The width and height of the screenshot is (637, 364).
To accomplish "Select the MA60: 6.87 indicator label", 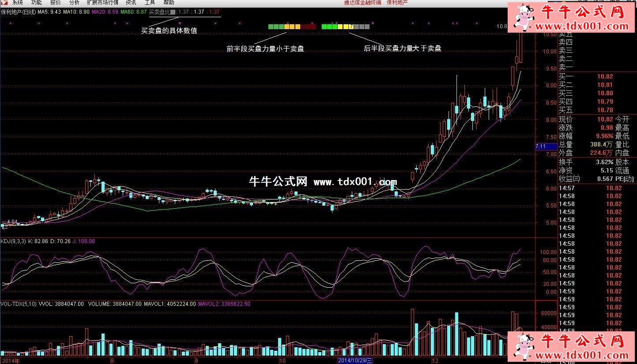I will pyautogui.click(x=134, y=12).
